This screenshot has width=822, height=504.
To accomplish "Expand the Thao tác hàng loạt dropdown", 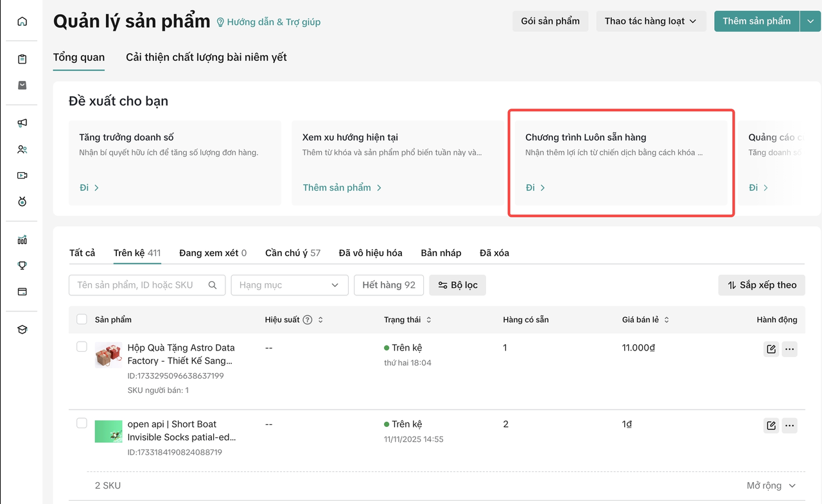I will (651, 21).
